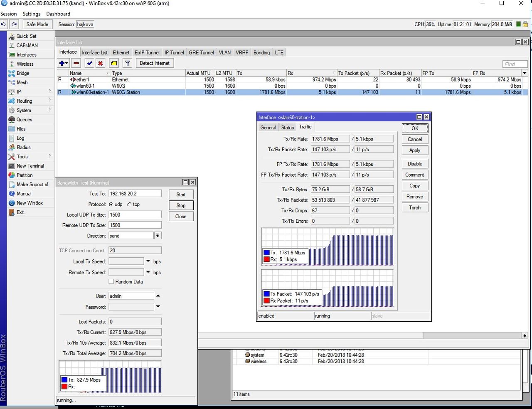This screenshot has height=409, width=532.
Task: Expand the Routing submenu in the sidebar
Action: [49, 101]
